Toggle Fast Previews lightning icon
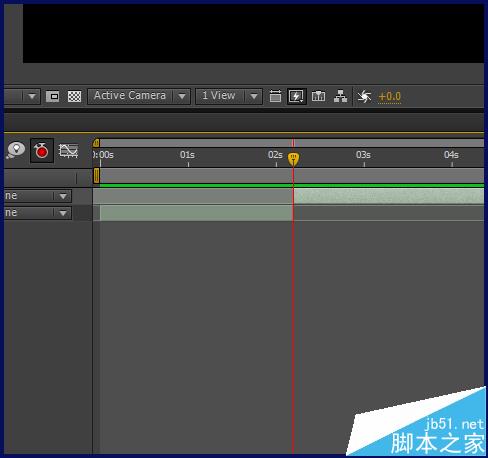 click(296, 96)
